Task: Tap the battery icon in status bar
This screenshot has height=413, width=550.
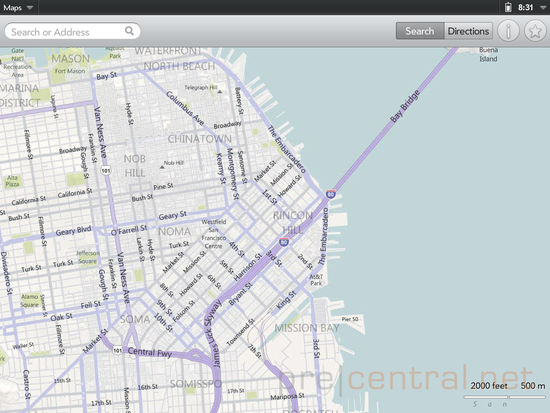Action: (508, 7)
